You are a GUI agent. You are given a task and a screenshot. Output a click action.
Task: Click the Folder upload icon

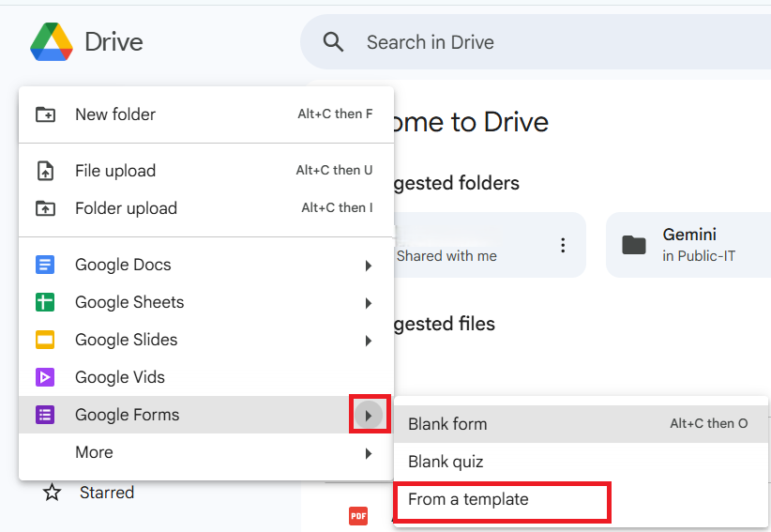(x=45, y=208)
